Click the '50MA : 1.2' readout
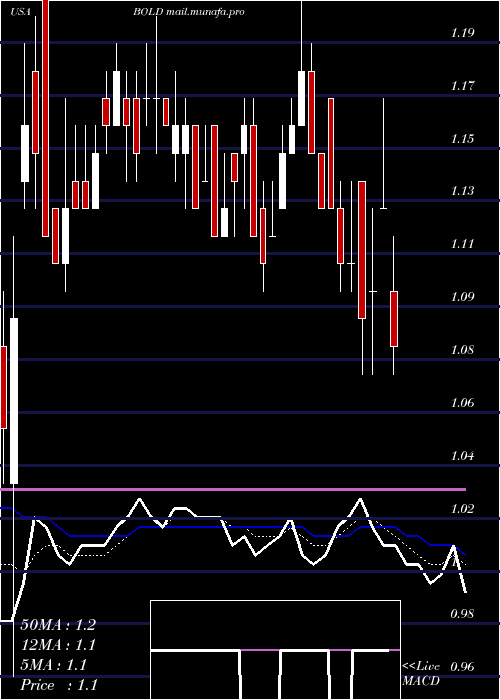 click(x=58, y=625)
